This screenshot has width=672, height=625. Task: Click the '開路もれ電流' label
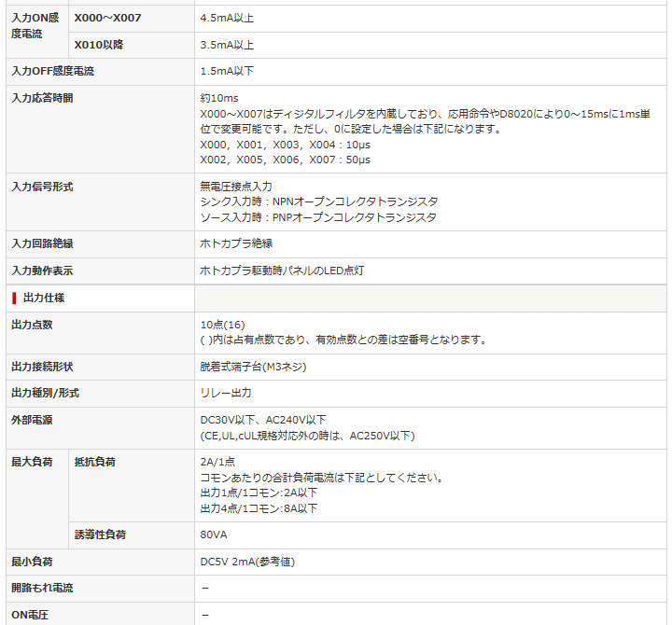[42, 589]
